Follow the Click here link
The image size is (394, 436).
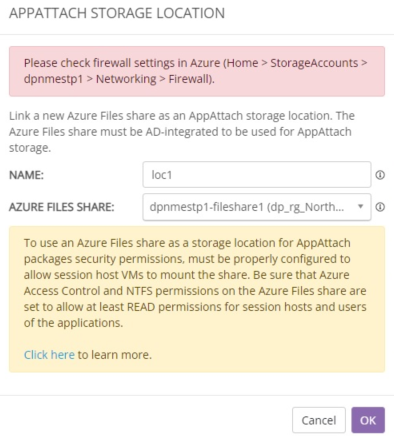point(49,355)
